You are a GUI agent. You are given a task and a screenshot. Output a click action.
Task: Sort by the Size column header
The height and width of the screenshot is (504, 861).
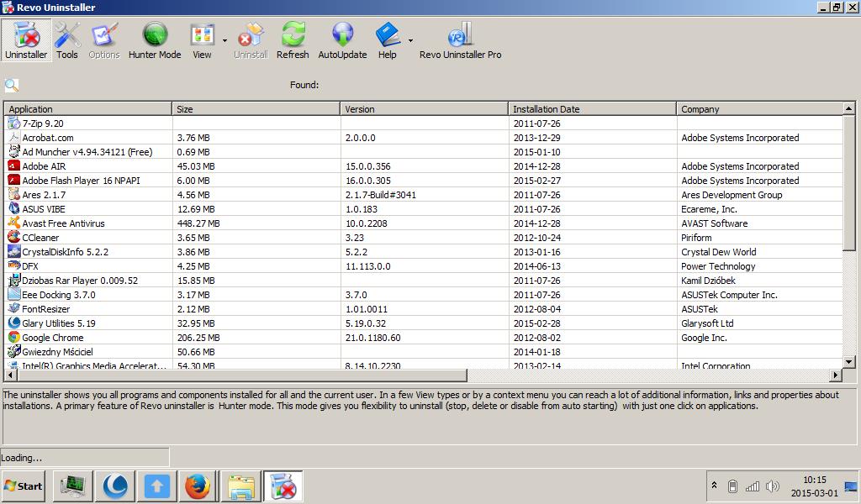256,109
